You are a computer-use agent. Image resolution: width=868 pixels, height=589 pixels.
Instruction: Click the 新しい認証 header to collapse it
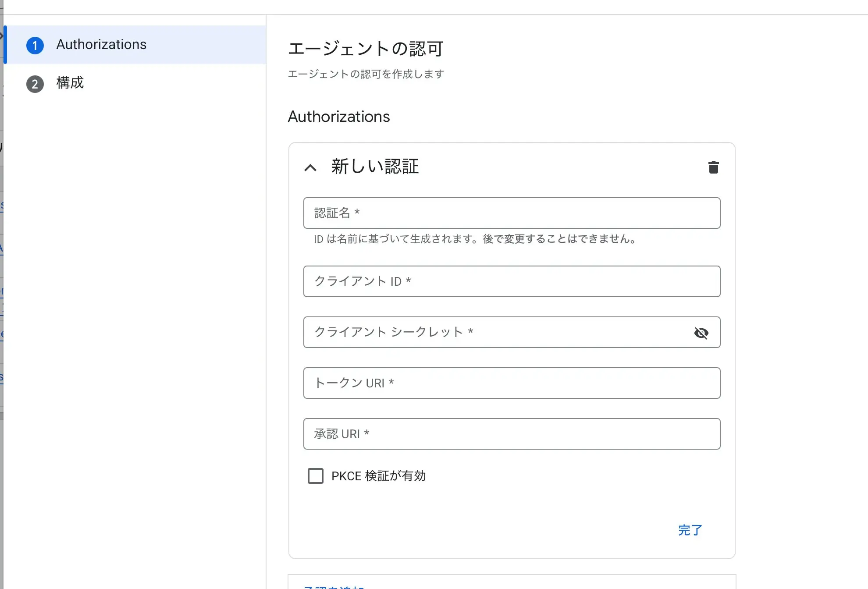[x=374, y=167]
